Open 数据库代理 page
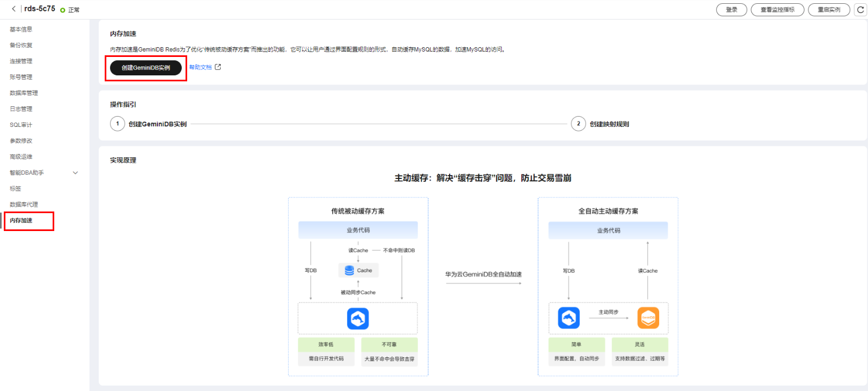The width and height of the screenshot is (868, 391). click(x=24, y=204)
